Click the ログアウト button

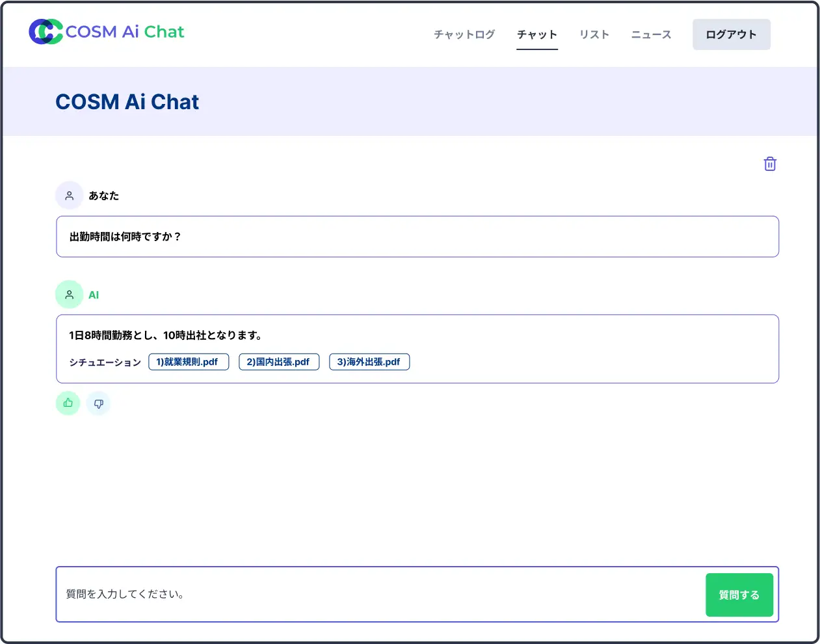coord(732,34)
